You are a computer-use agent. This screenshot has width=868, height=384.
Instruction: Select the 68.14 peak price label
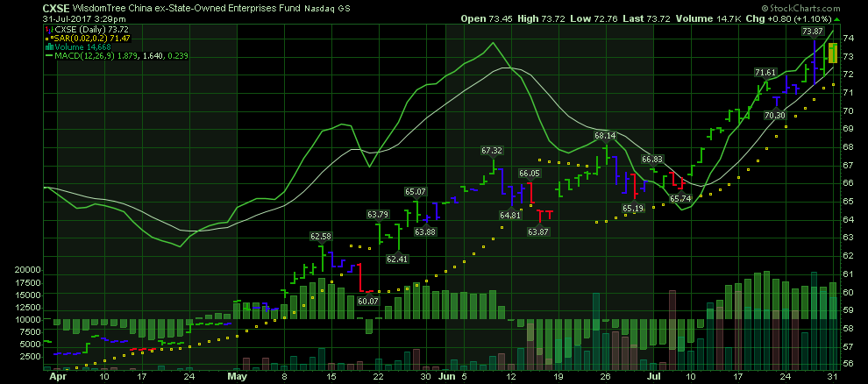605,136
